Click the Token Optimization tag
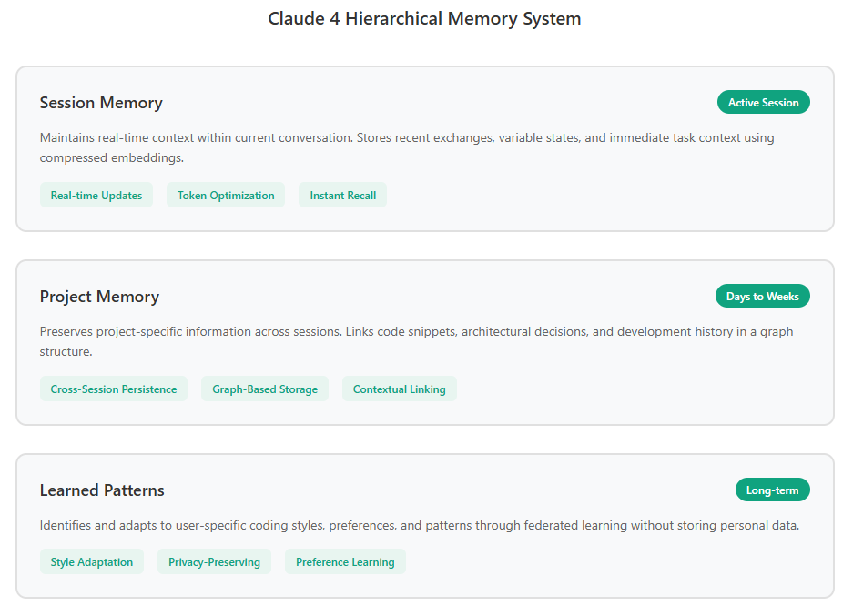853x616 pixels. pyautogui.click(x=226, y=196)
